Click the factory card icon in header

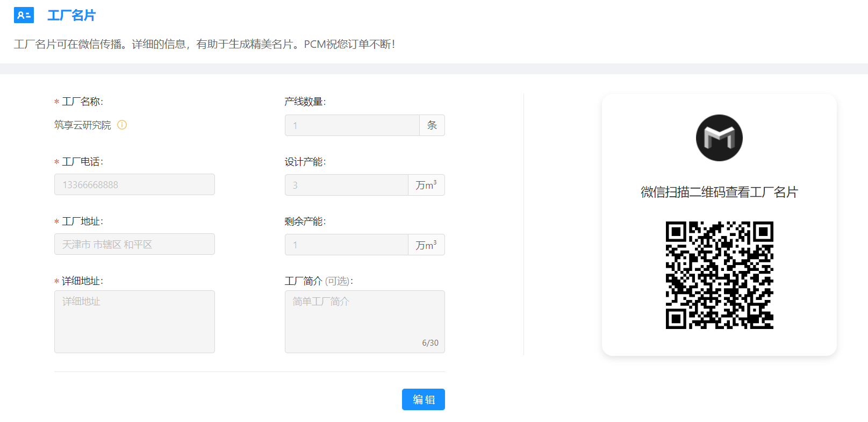point(24,15)
